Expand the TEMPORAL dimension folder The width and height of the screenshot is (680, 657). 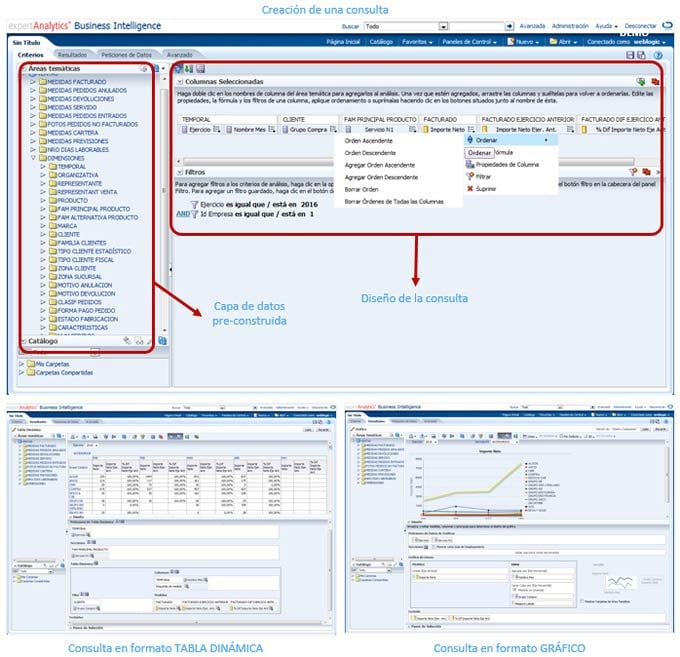[x=43, y=167]
